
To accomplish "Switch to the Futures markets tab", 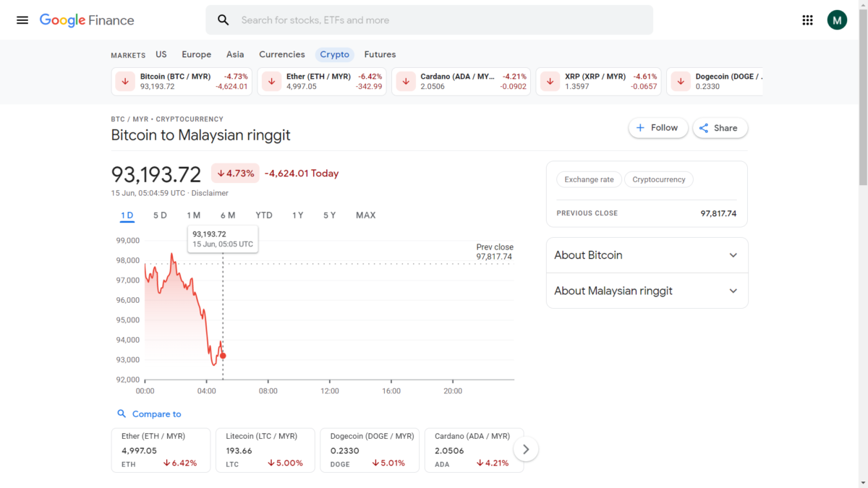I will click(x=380, y=54).
